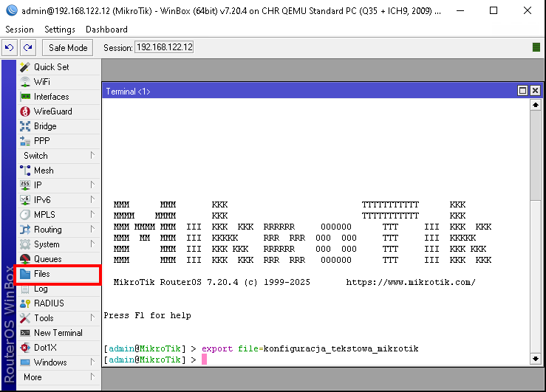Expand the Routing submenu arrow
The height and width of the screenshot is (392, 546).
(x=92, y=229)
